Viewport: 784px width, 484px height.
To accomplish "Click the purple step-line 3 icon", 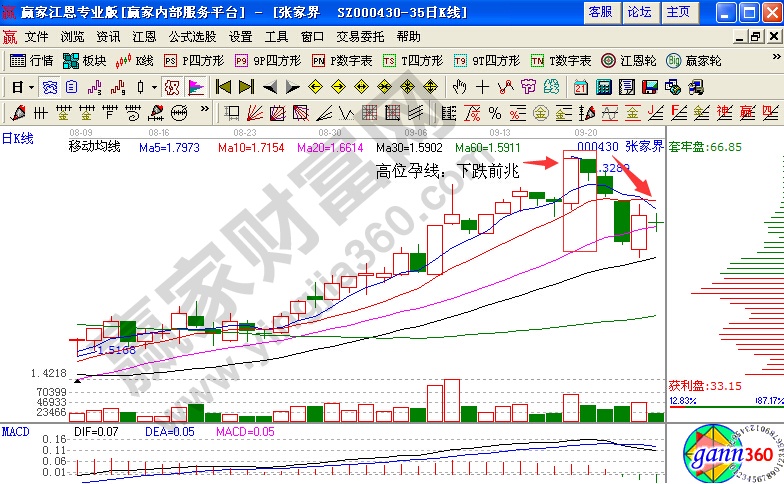I will [94, 88].
